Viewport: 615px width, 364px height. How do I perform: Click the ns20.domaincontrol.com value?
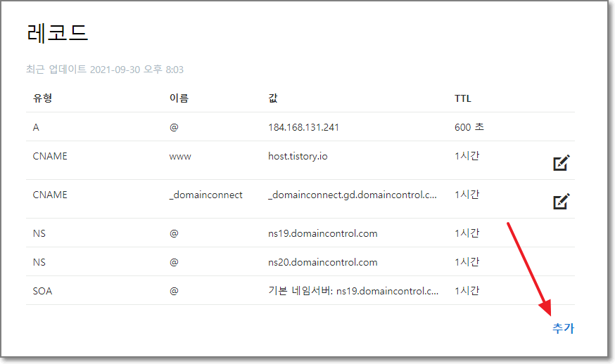(323, 263)
